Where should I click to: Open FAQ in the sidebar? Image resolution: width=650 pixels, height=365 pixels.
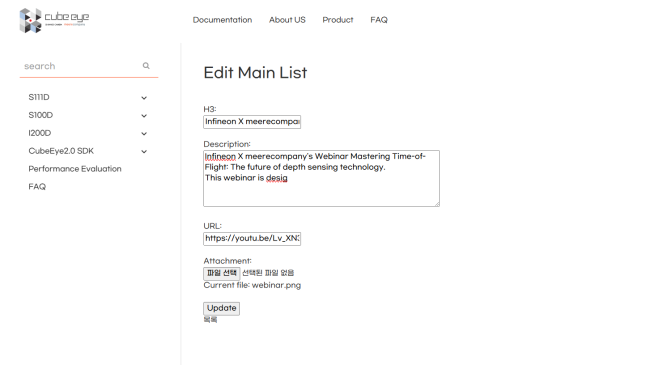coord(37,186)
